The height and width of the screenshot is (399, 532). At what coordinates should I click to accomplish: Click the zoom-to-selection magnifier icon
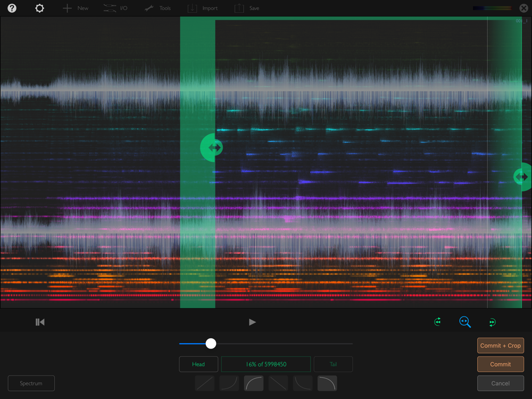465,322
